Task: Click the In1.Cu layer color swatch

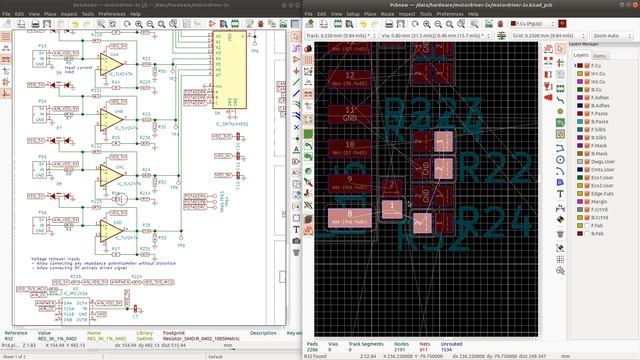Action: coord(580,73)
